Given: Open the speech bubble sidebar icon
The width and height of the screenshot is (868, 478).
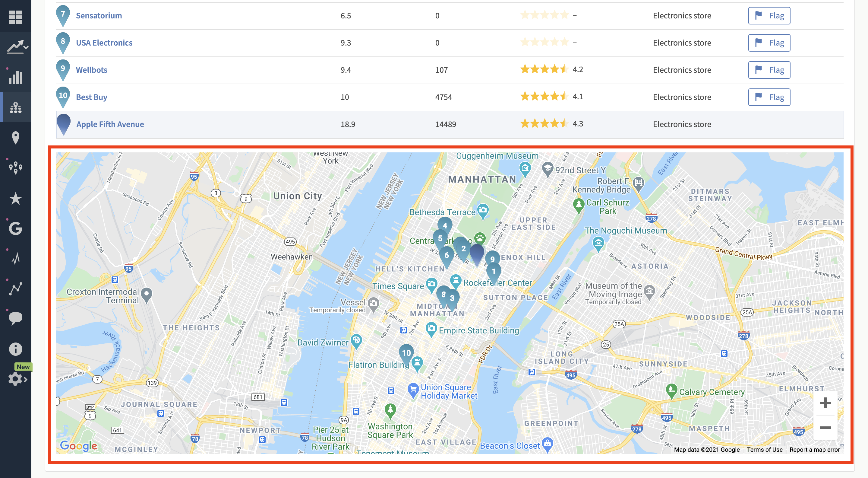Looking at the screenshot, I should tap(15, 319).
